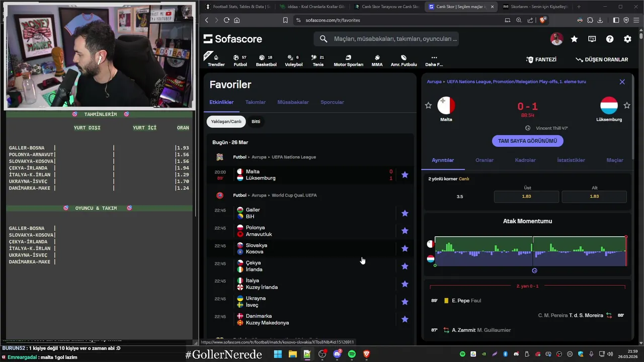Favorite the Lüksemburg team star in details panel
The image size is (644, 362).
coord(627,106)
